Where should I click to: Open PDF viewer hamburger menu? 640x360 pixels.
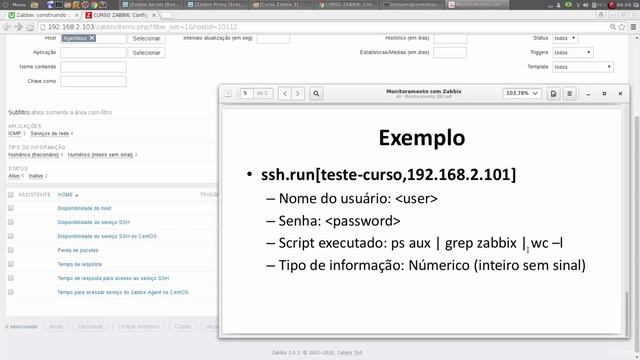pos(569,93)
